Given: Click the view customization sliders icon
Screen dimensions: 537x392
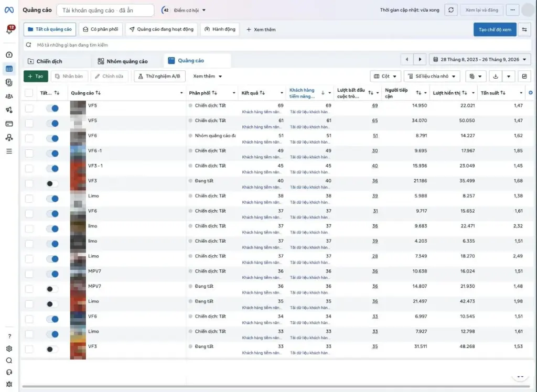Looking at the screenshot, I should (x=524, y=29).
